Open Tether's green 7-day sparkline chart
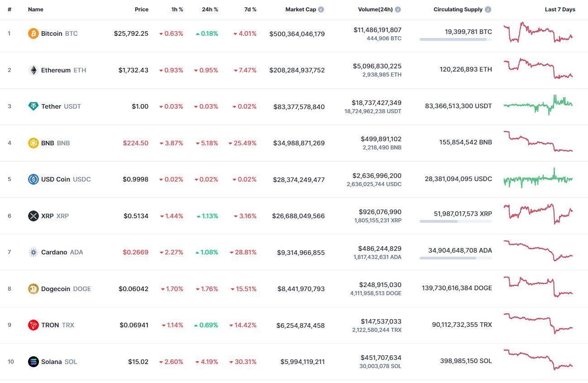588x383 pixels. tap(538, 105)
